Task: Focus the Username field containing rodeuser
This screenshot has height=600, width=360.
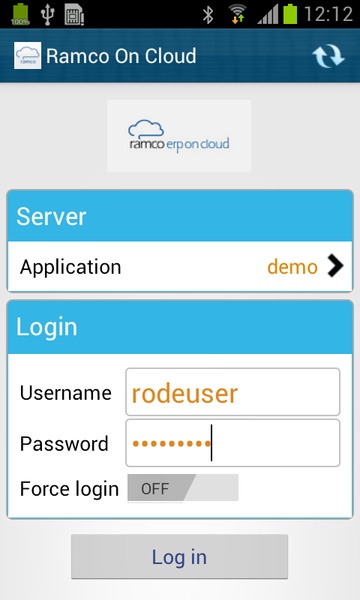Action: point(233,392)
